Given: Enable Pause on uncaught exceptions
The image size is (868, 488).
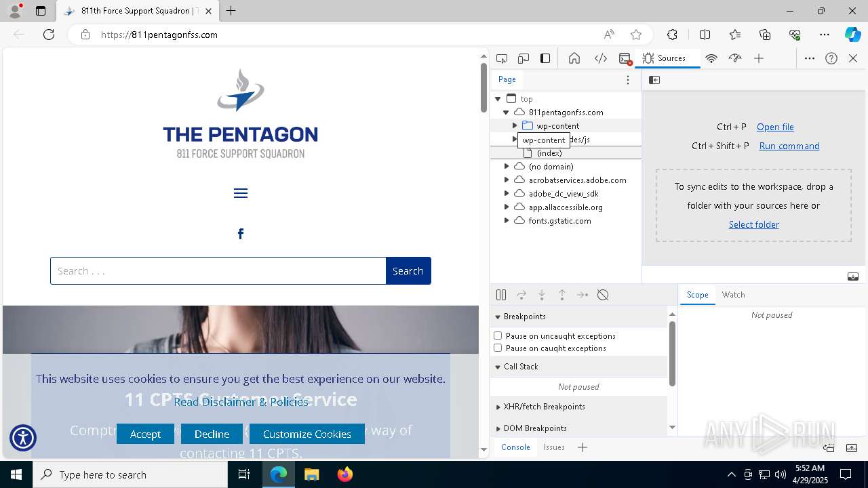Looking at the screenshot, I should pos(498,335).
